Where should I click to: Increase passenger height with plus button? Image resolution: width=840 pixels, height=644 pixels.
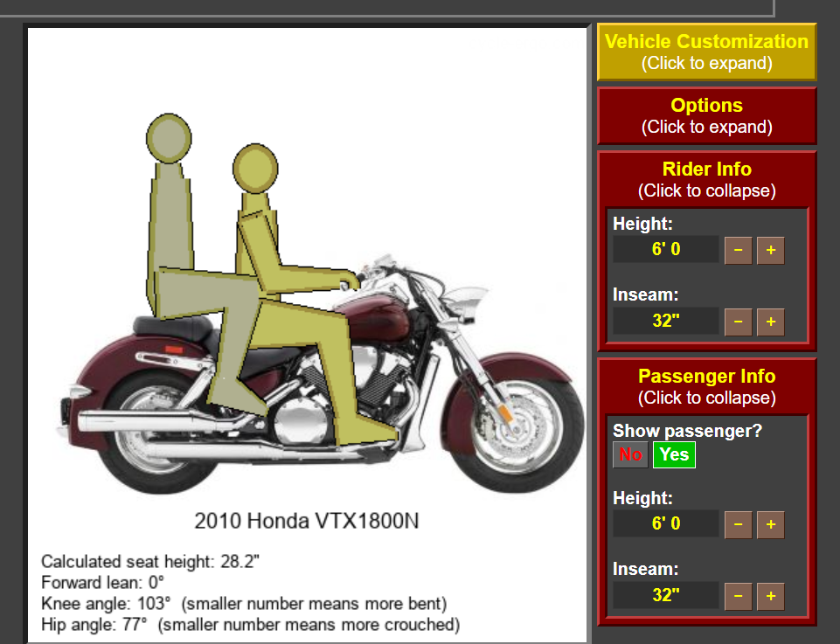[x=770, y=524]
